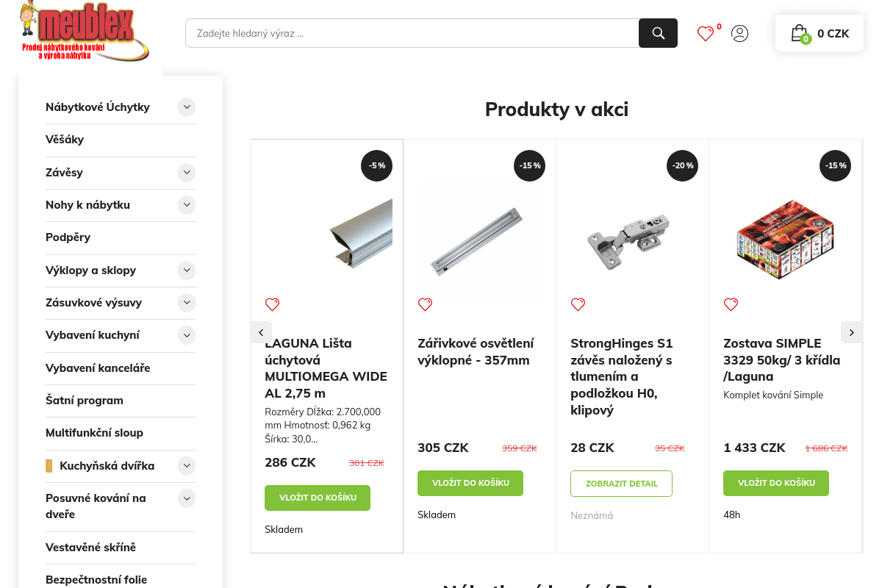Go to homepage via Meublex logo
The width and height of the screenshot is (882, 588).
coord(85,32)
